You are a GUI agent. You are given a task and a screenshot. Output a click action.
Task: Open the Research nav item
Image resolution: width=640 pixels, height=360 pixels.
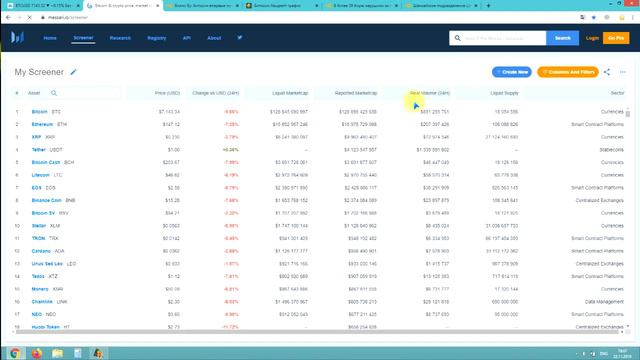120,38
